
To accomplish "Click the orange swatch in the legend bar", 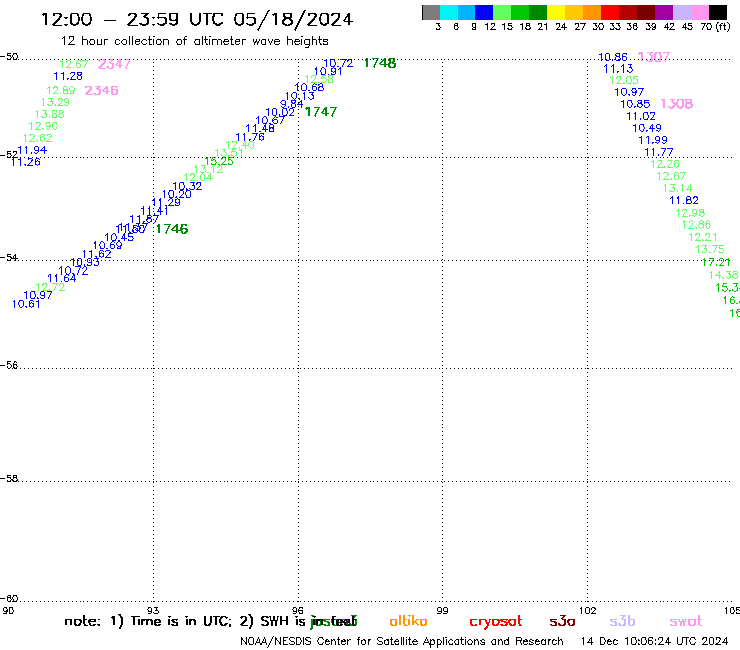I will click(x=592, y=12).
